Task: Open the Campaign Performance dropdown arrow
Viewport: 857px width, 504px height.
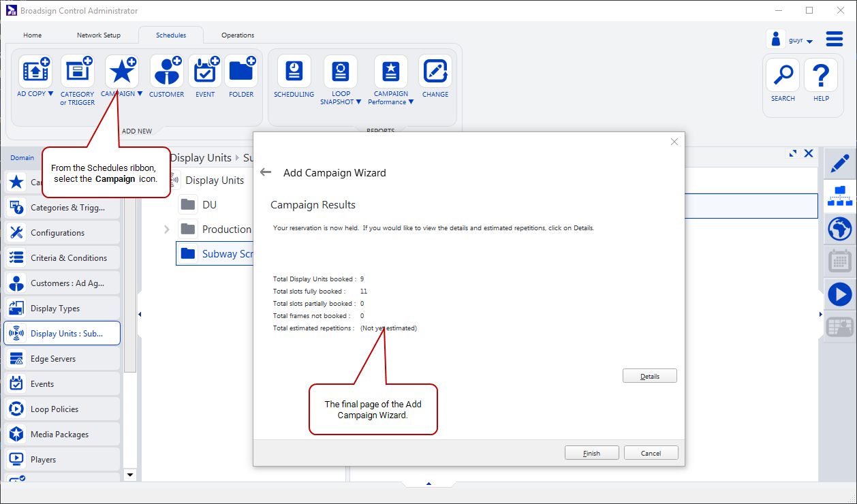Action: pos(411,102)
